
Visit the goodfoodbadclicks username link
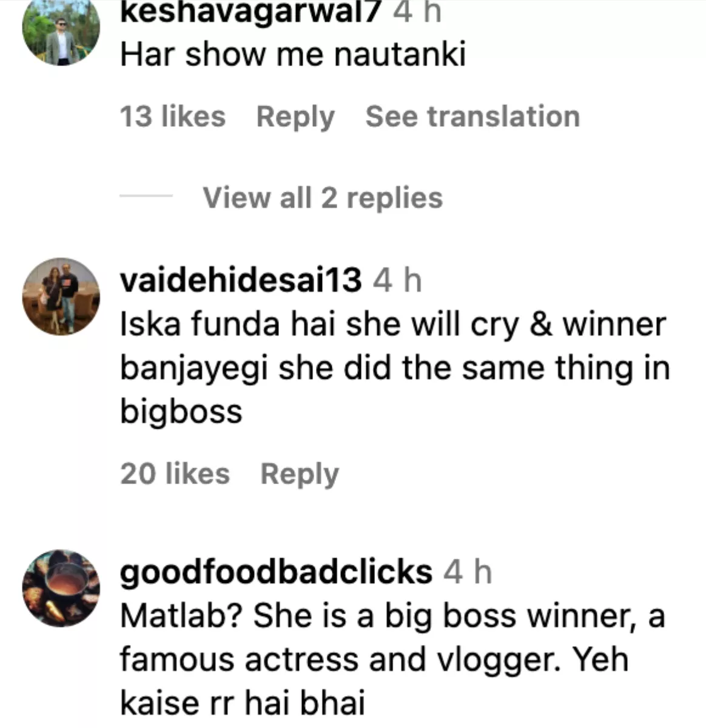coord(276,572)
